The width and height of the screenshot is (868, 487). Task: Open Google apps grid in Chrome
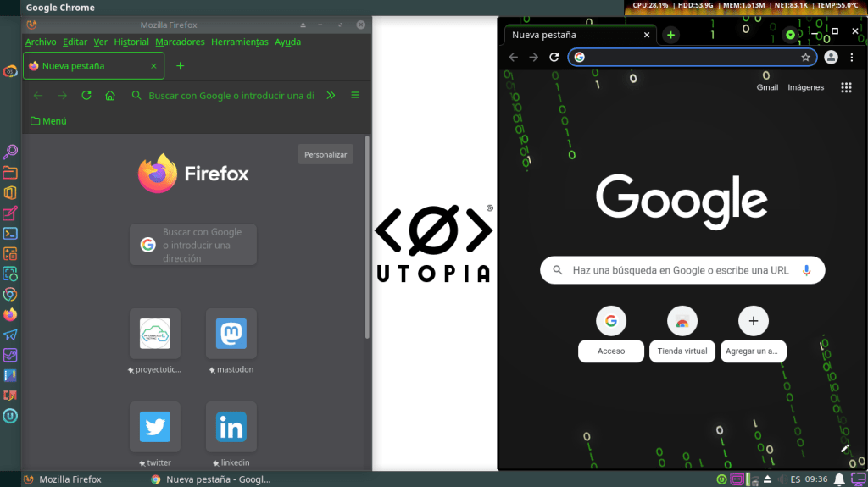click(845, 87)
